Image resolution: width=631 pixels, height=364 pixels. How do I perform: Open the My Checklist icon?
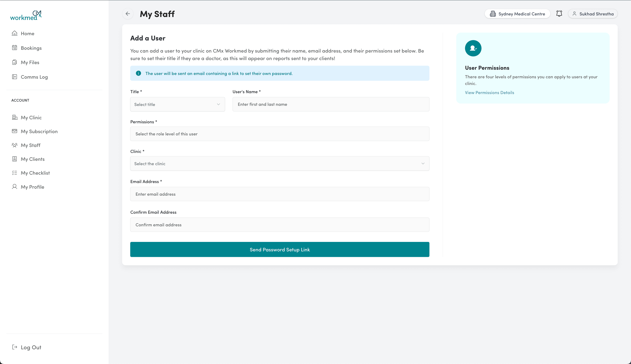click(15, 173)
